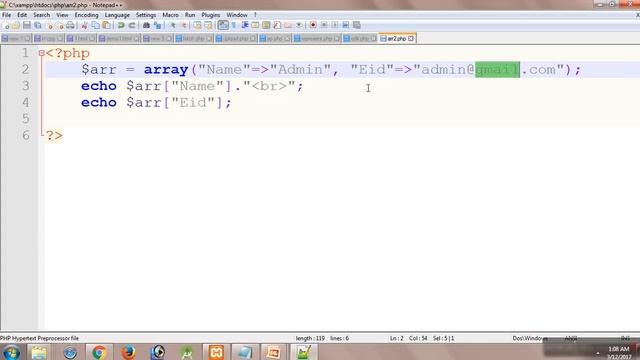Close the arr2.php tab with X
The image size is (640, 360).
[411, 38]
